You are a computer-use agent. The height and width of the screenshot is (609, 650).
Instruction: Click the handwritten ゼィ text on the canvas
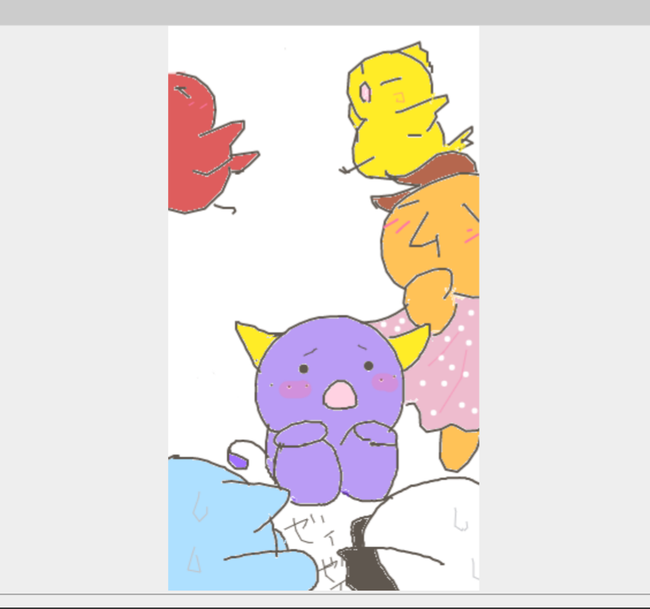[x=310, y=531]
